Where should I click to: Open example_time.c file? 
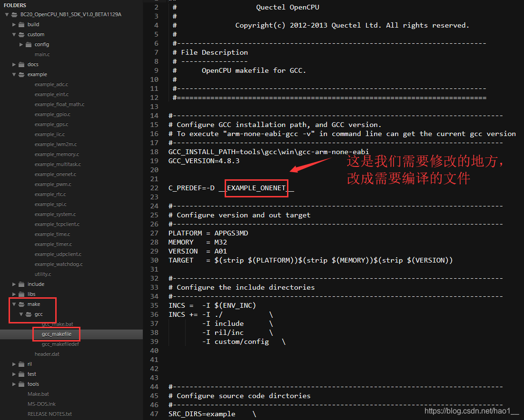[x=52, y=234]
